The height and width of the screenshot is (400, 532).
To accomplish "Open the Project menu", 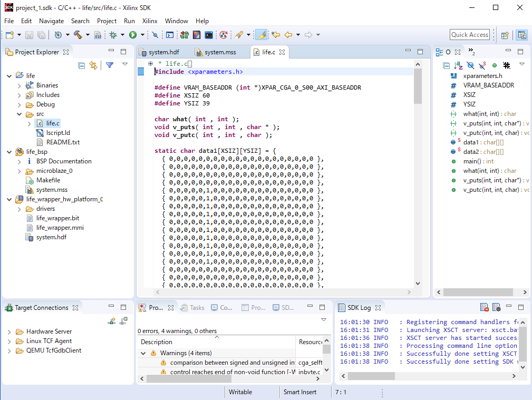I will coord(107,21).
